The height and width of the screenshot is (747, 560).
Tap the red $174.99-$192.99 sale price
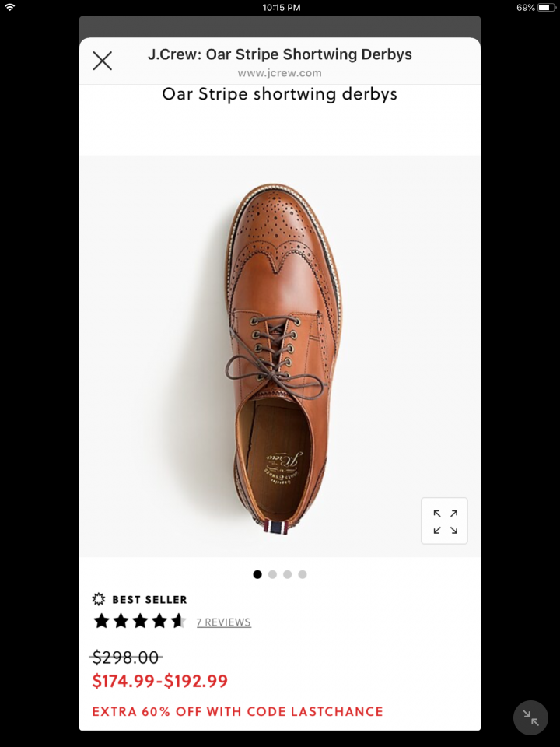159,682
